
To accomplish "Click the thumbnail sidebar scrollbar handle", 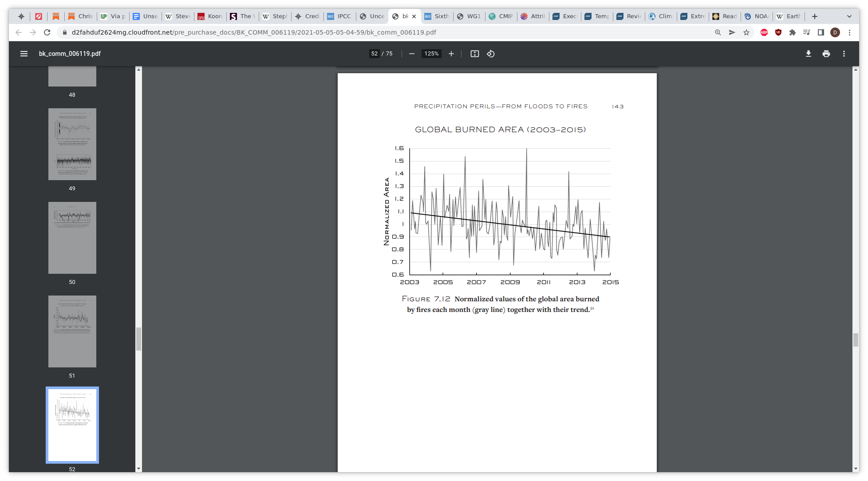I will point(138,339).
